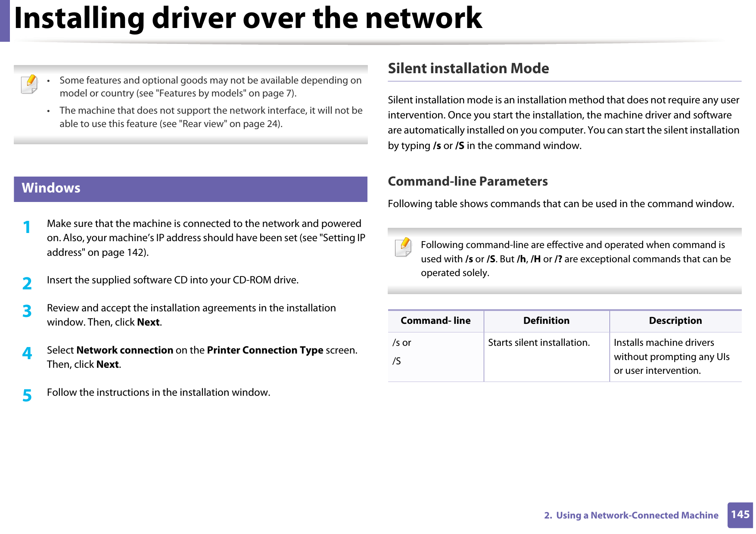Select step marker 1 in Windows instructions
The height and width of the screenshot is (534, 756).
point(28,227)
